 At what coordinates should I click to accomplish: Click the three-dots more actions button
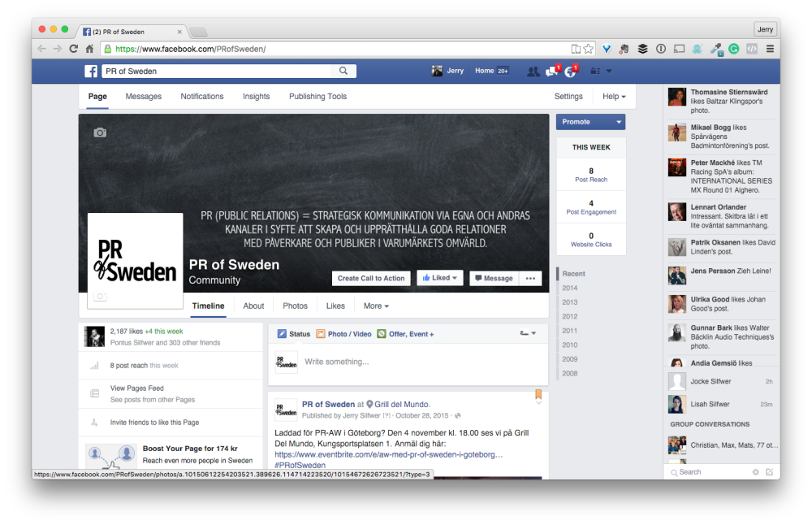tap(530, 278)
